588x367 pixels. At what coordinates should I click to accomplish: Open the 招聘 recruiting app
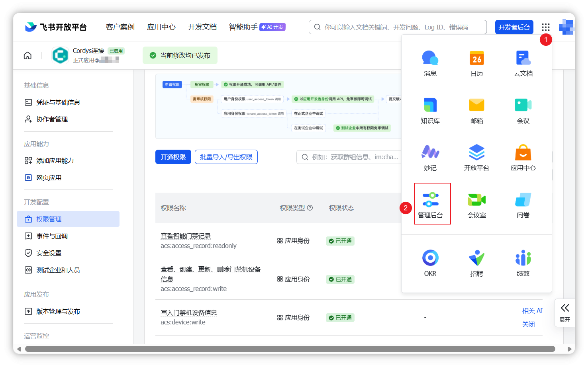tap(476, 263)
